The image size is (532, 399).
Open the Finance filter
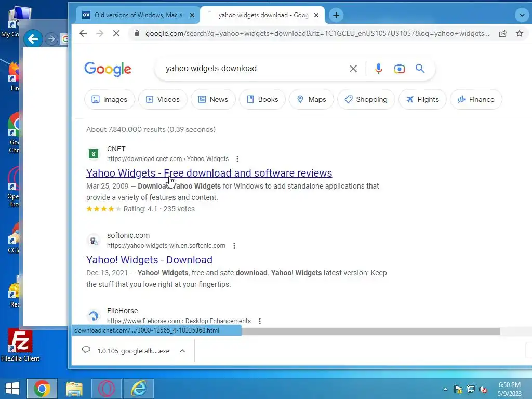(x=476, y=99)
